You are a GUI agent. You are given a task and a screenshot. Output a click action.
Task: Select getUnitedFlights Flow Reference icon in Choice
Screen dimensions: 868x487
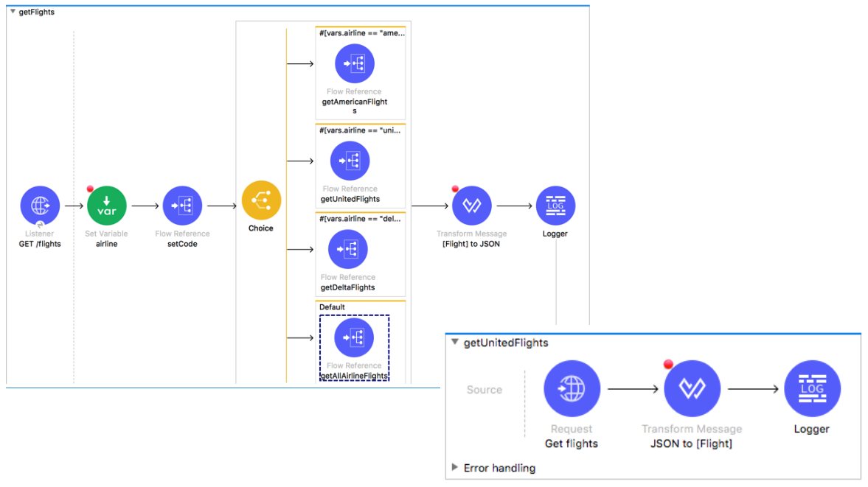coord(350,161)
